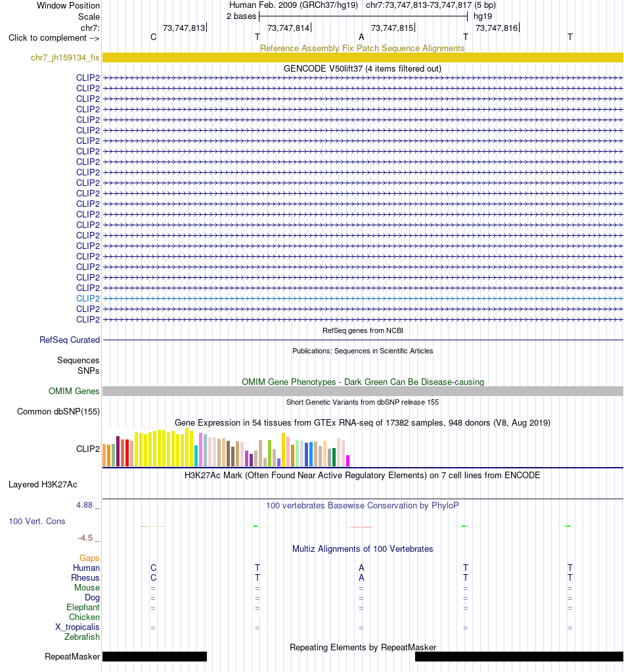Click base A in the Rhesus alignment row
This screenshot has width=624, height=672.
tap(361, 577)
